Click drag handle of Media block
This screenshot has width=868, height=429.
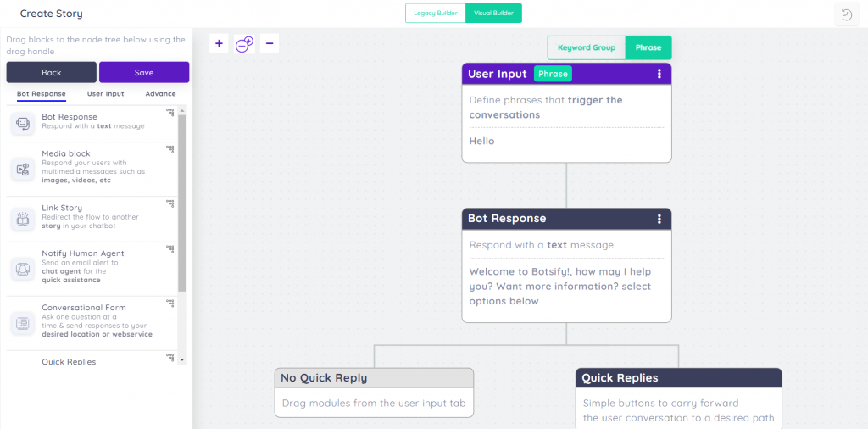170,149
